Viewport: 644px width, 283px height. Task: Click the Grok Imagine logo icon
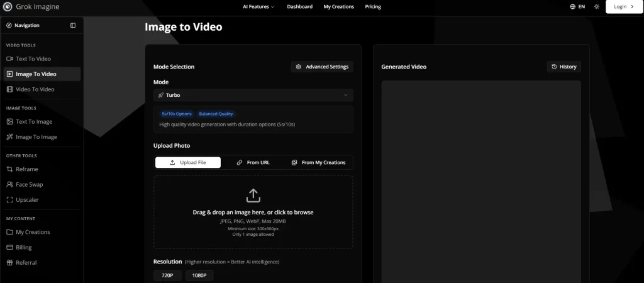(x=8, y=6)
